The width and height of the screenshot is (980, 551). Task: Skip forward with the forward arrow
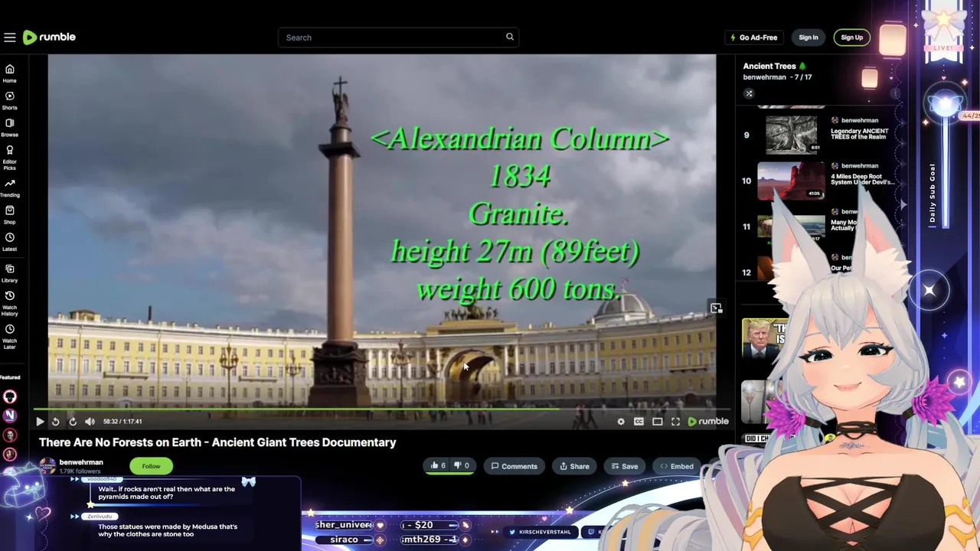73,421
